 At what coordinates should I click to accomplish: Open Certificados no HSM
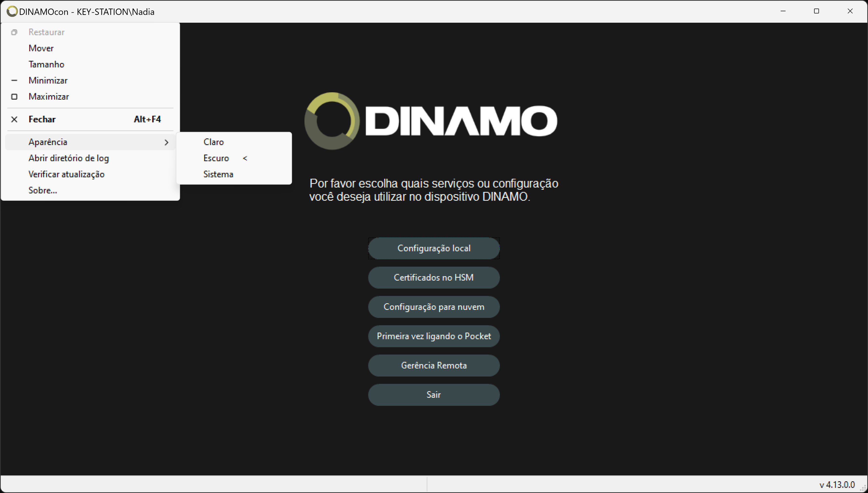point(434,278)
